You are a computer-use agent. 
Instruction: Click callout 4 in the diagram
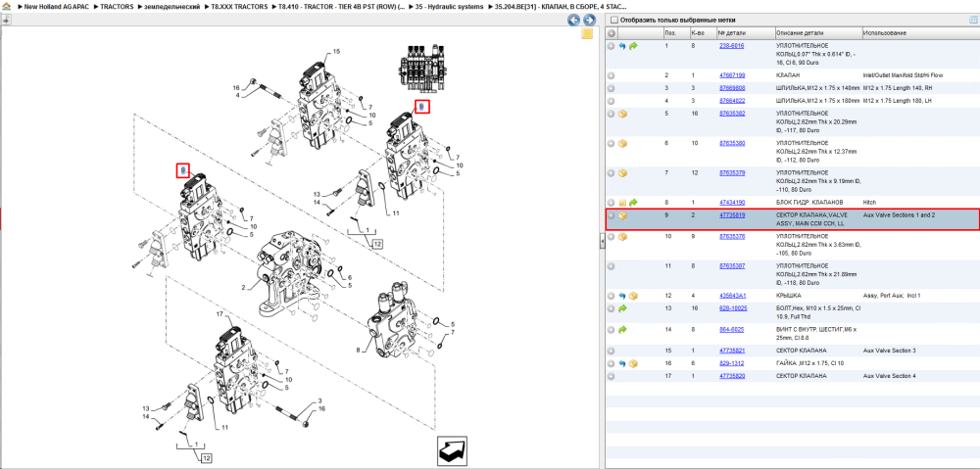pos(237,96)
